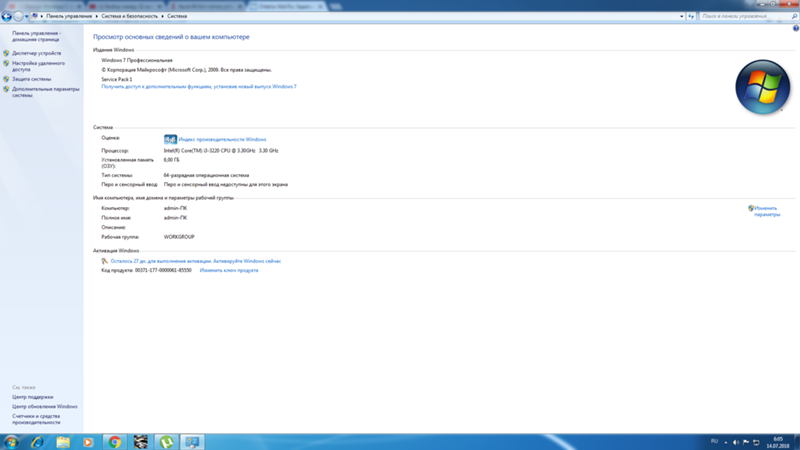This screenshot has height=450, width=800.
Task: Open Индекс производительности Windows link
Action: coord(222,139)
